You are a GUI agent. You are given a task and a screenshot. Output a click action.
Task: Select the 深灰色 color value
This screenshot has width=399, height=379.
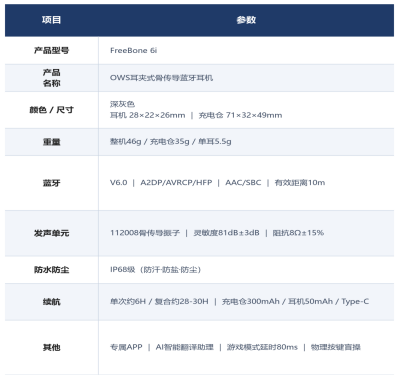click(122, 104)
